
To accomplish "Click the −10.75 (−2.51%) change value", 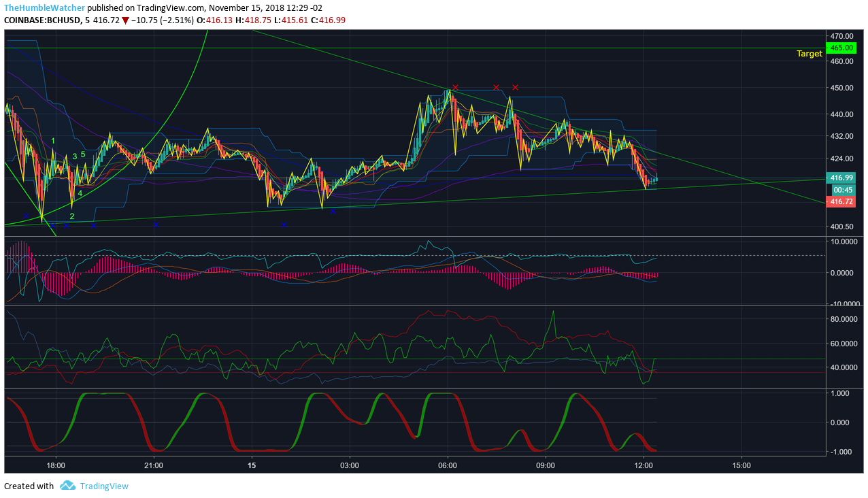I will [163, 20].
